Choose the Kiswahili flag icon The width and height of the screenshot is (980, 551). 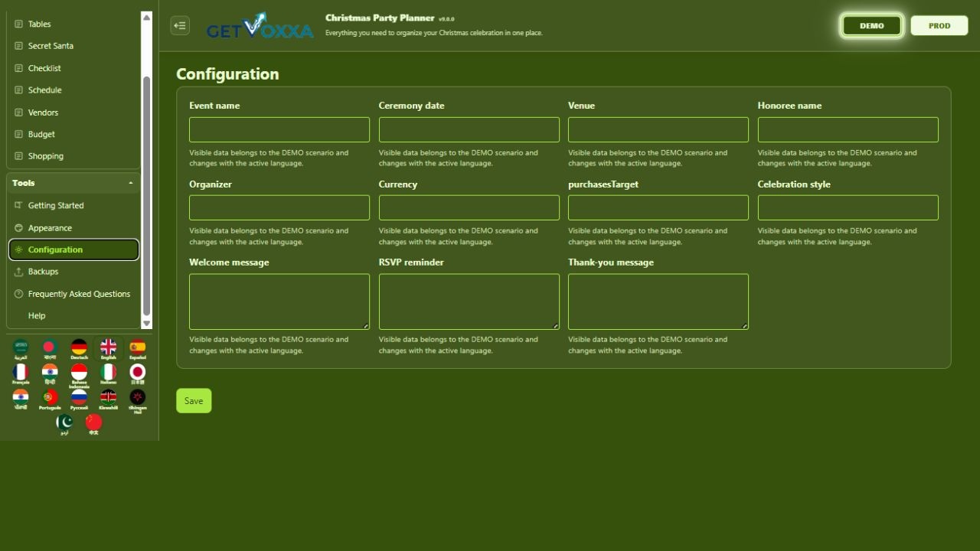tap(108, 399)
